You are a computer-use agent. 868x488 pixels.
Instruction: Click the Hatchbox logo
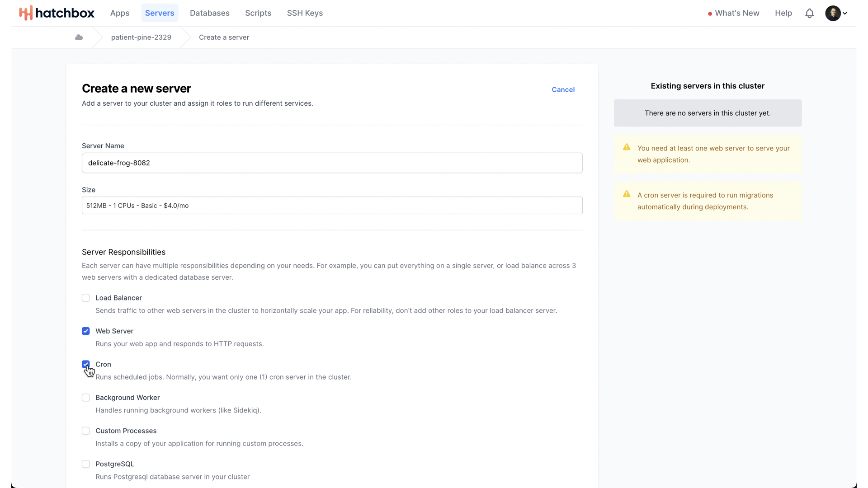click(x=57, y=13)
